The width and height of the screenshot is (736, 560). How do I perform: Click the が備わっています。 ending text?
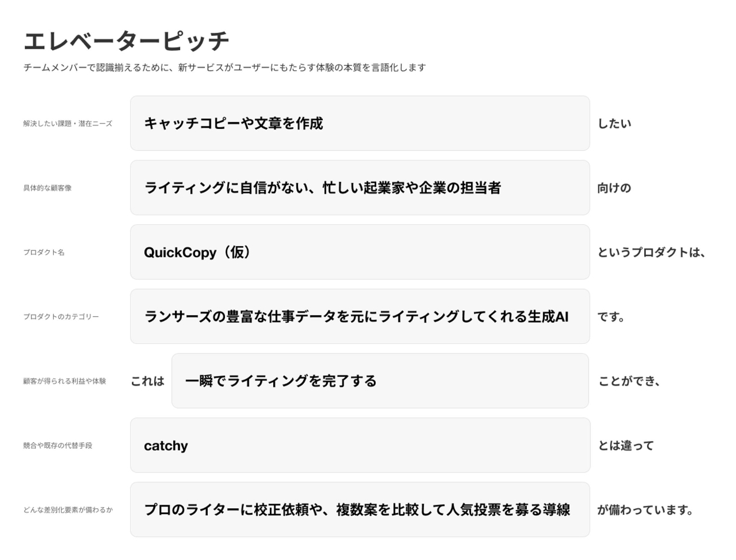646,510
